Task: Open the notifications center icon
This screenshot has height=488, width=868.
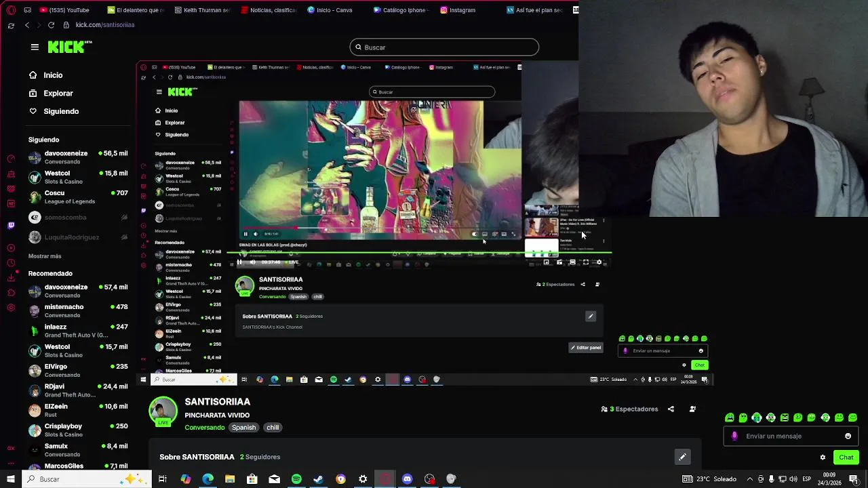Action: [853, 479]
